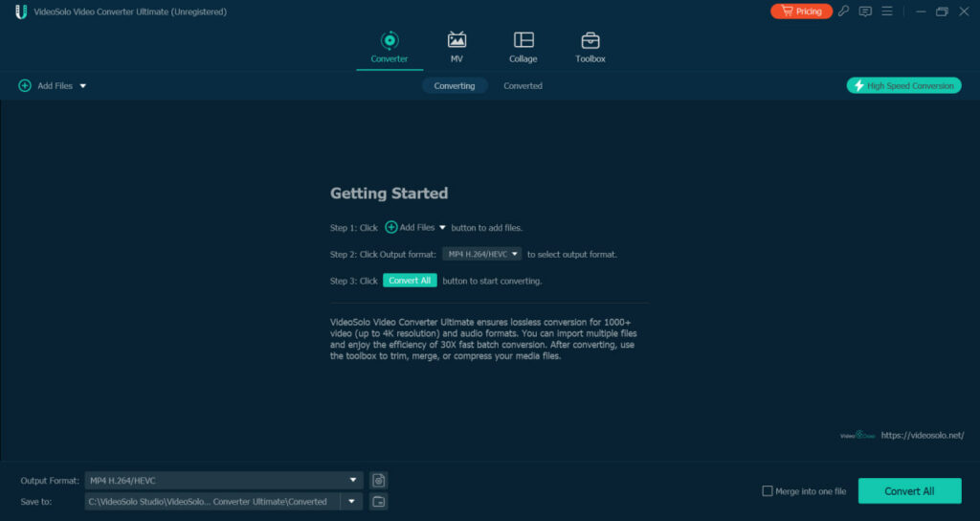This screenshot has height=521, width=980.
Task: Select the Converting sub-tab
Action: [455, 85]
